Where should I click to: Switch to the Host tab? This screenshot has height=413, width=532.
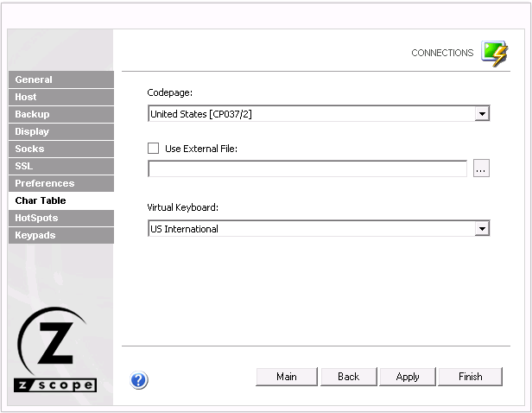point(61,97)
